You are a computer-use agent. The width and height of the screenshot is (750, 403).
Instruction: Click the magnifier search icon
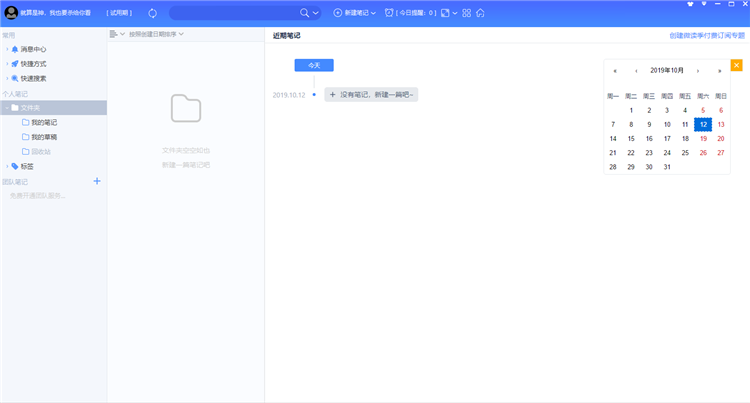tap(305, 13)
